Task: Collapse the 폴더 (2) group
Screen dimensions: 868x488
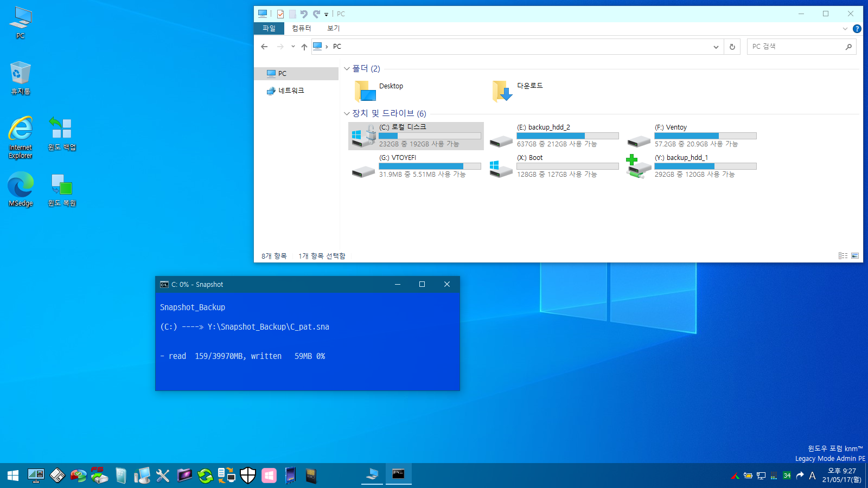Action: click(347, 69)
